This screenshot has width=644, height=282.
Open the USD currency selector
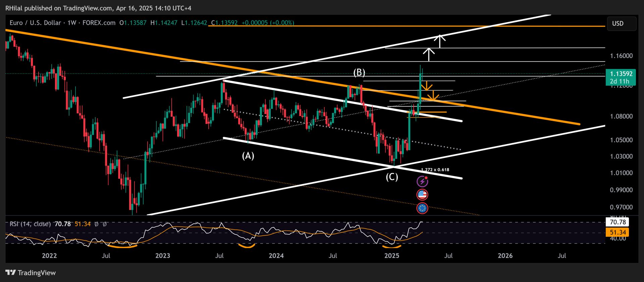(622, 23)
